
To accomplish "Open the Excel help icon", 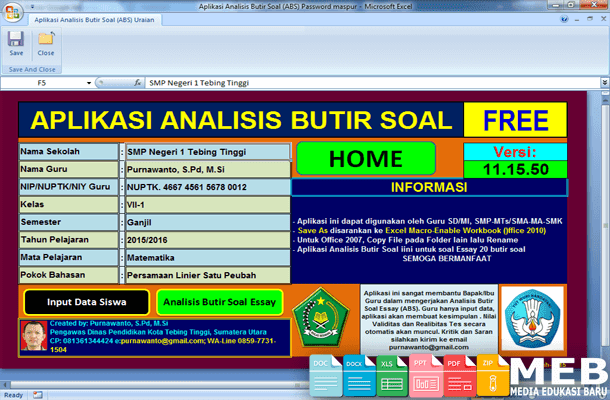I will coord(564,19).
